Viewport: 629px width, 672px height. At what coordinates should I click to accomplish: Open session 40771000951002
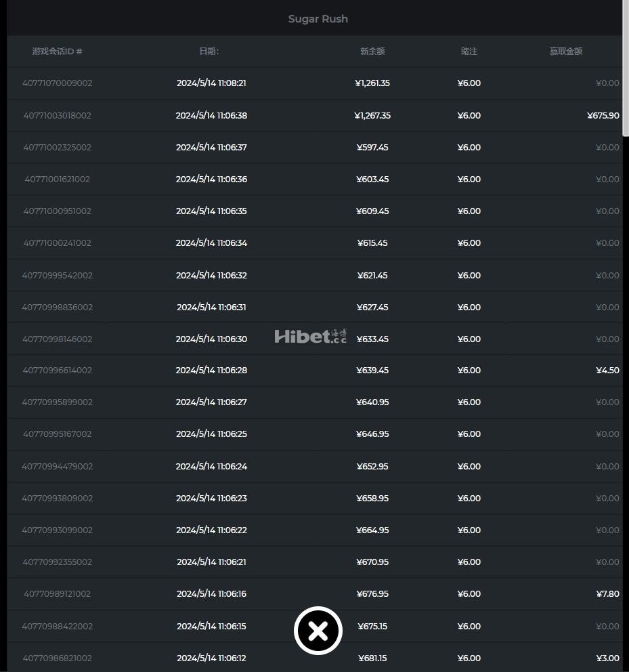coord(58,211)
